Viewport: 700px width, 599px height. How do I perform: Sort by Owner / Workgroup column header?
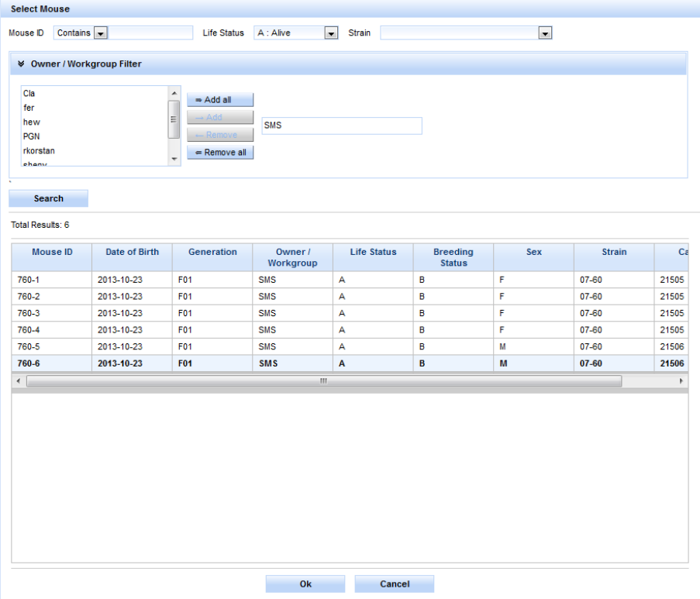(293, 257)
